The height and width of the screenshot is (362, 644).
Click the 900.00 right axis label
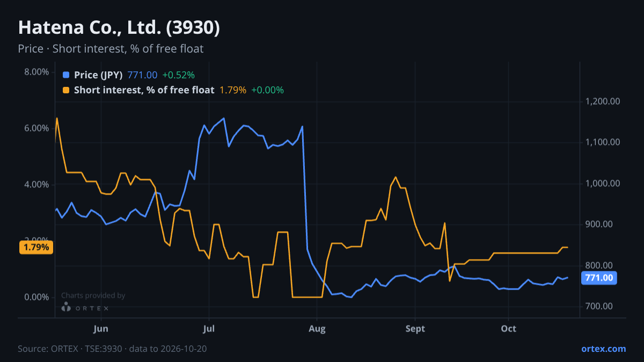coord(599,224)
